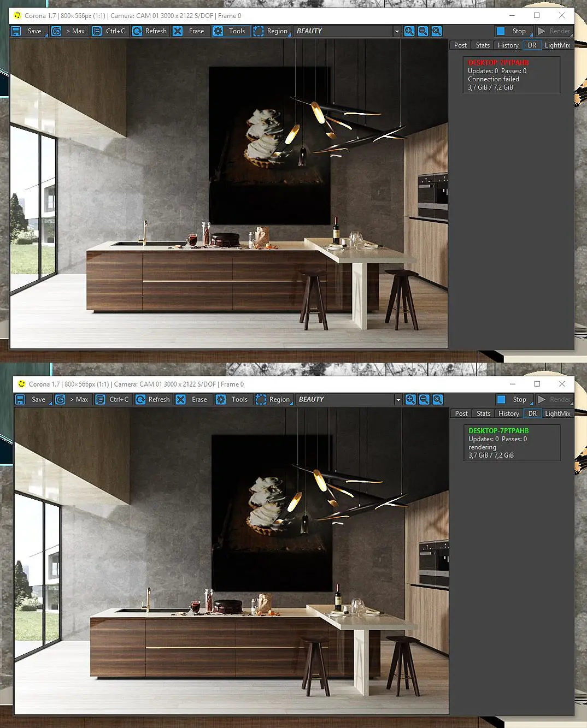Click red DESKTOP-7PTPAHB node in top window
This screenshot has height=728, width=587.
pyautogui.click(x=498, y=63)
